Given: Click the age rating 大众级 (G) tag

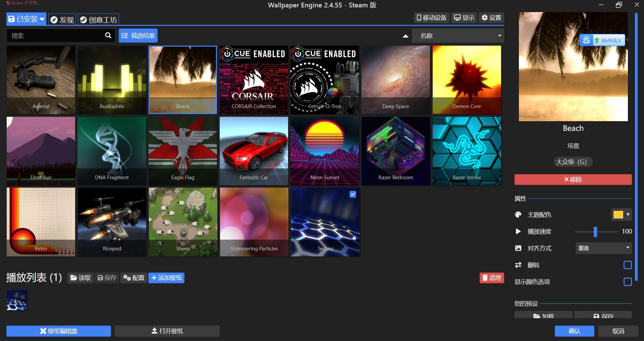Looking at the screenshot, I should coord(573,162).
